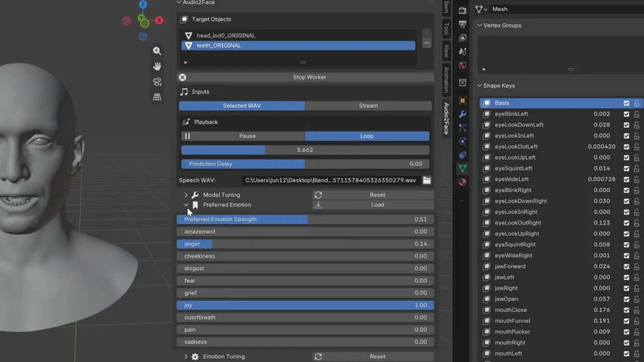The height and width of the screenshot is (362, 644).
Task: Open the Material properties sphere icon
Action: [x=463, y=182]
